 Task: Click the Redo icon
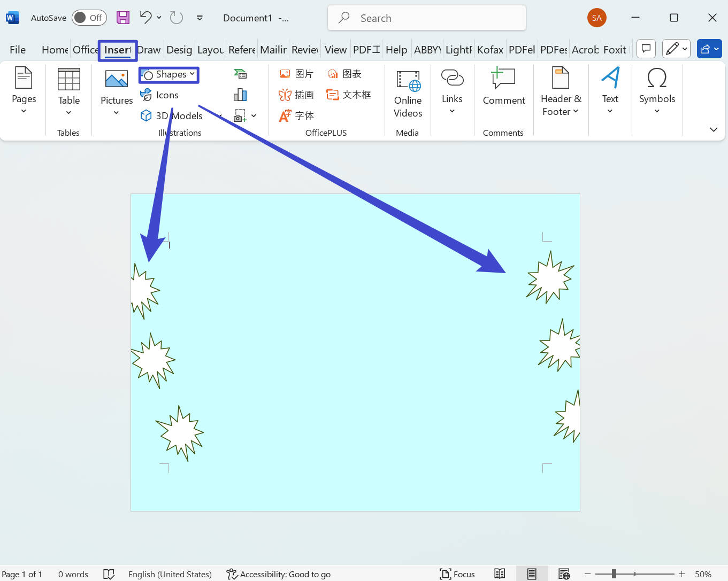[176, 18]
